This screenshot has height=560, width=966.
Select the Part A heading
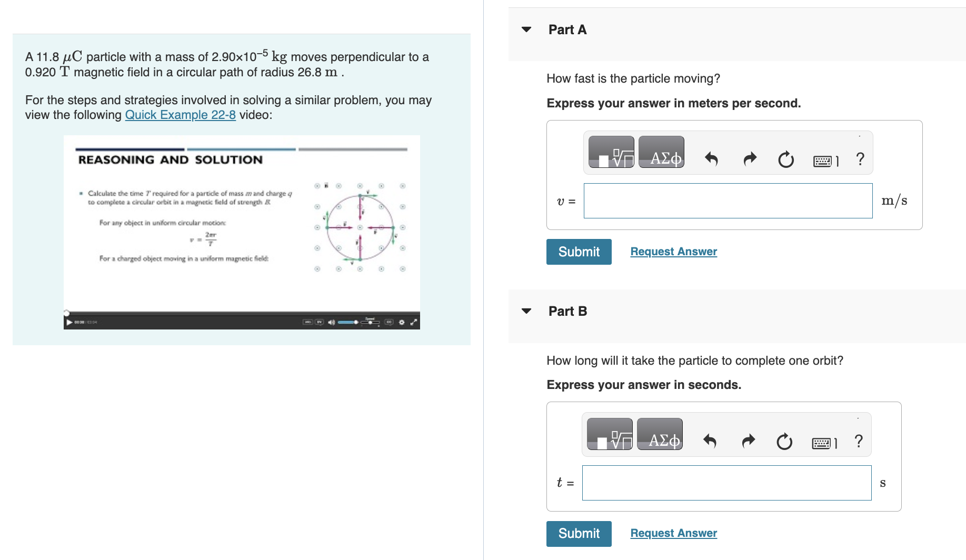click(x=567, y=29)
